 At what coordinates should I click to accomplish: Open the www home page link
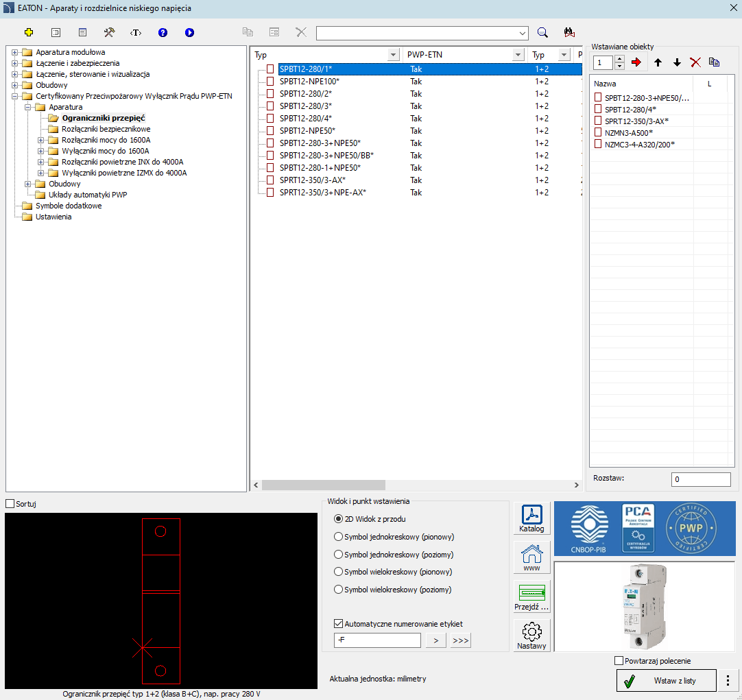point(532,557)
